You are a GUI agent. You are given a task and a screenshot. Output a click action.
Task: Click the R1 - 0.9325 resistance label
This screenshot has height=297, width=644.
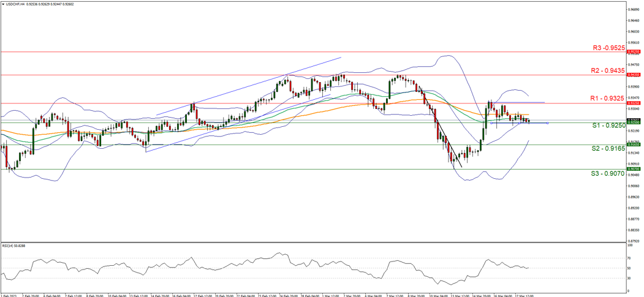608,98
